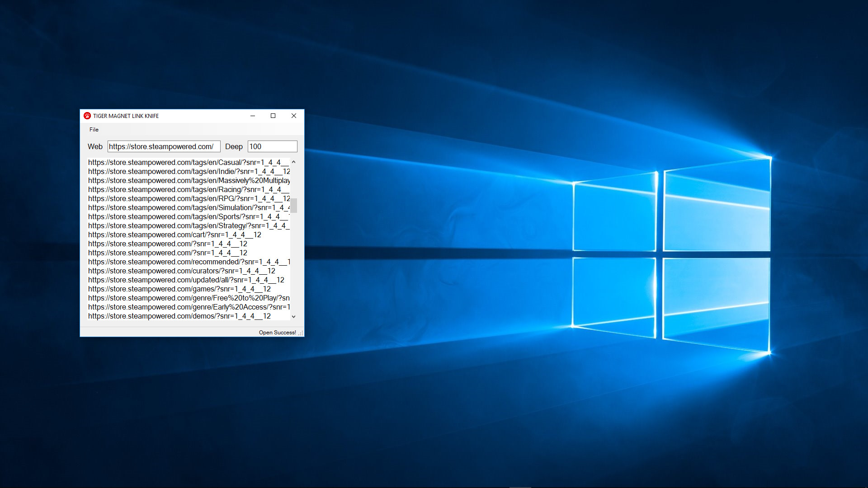Click the scrollbar up arrow
Image resolution: width=868 pixels, height=488 pixels.
(x=294, y=162)
